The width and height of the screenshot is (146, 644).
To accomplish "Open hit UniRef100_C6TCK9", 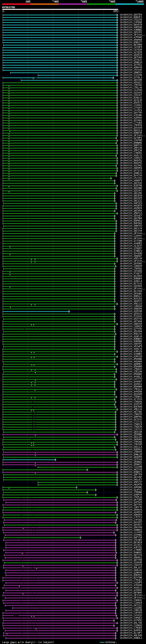I will 131,460.
